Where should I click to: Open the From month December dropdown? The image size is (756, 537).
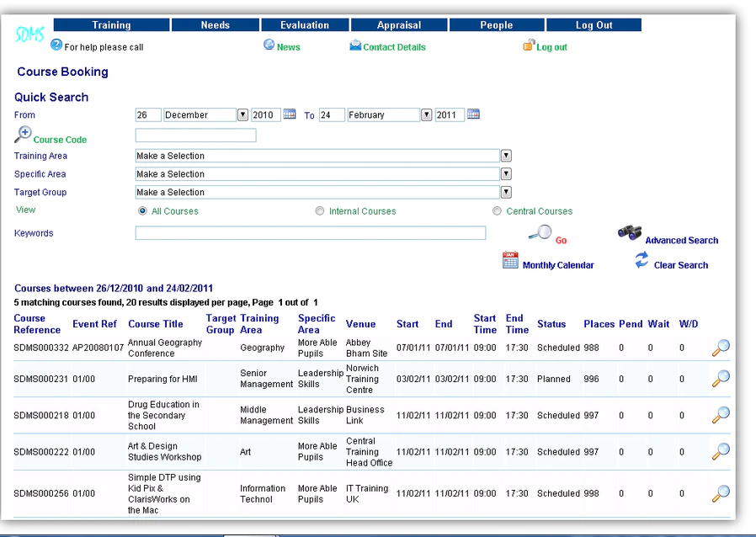pyautogui.click(x=242, y=114)
